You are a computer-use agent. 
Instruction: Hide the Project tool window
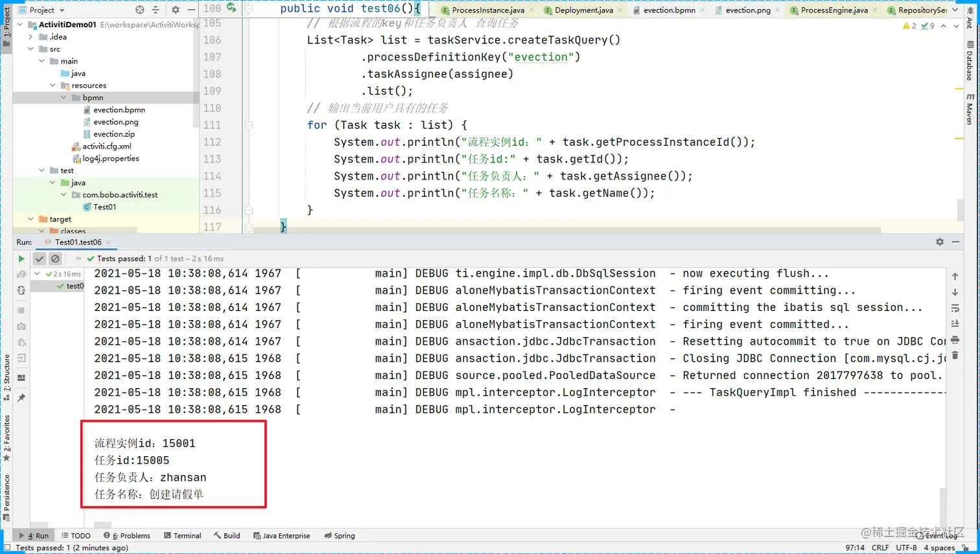(191, 10)
